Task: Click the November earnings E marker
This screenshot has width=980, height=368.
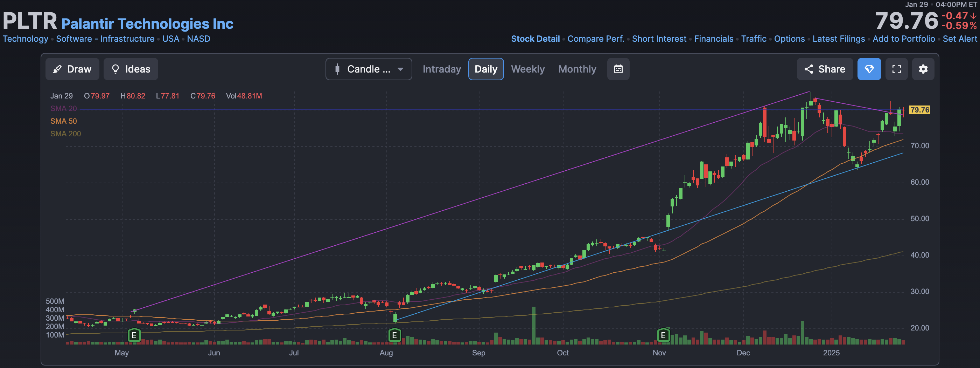Action: pyautogui.click(x=663, y=335)
